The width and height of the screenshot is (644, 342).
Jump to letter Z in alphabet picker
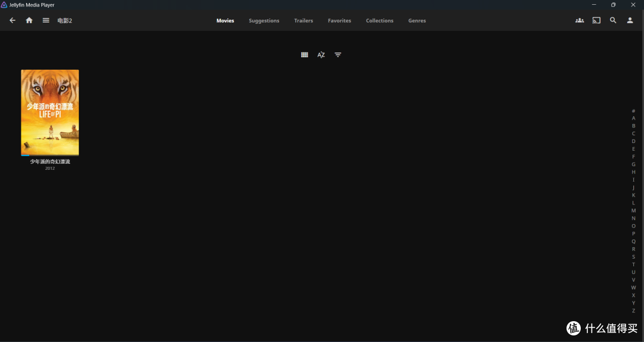point(633,311)
